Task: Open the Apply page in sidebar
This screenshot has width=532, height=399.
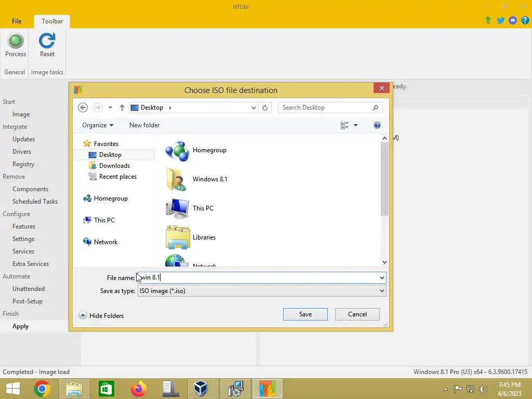Action: [20, 326]
